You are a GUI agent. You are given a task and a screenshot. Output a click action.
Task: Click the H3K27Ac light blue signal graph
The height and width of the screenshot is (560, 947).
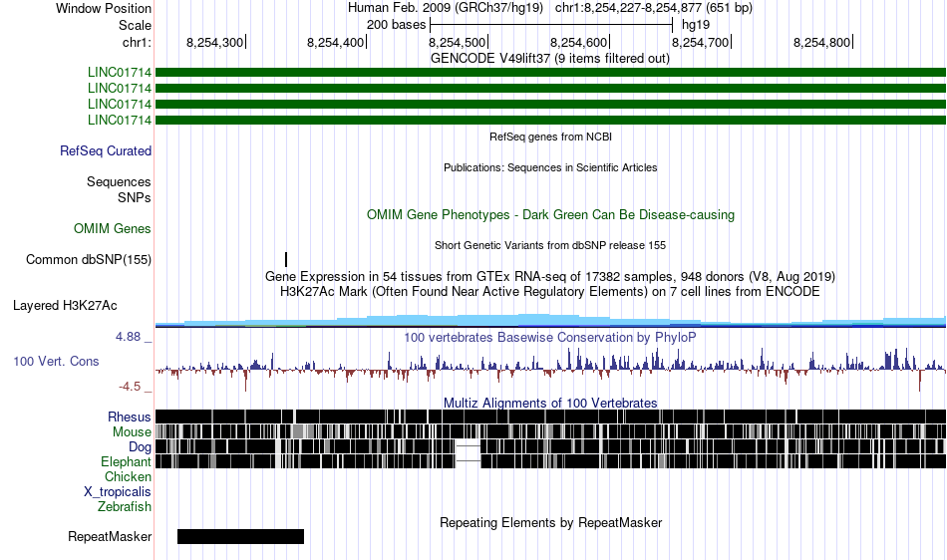[x=551, y=321]
